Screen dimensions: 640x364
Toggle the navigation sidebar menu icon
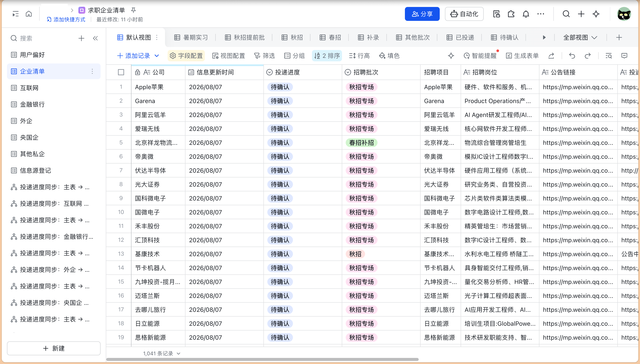pyautogui.click(x=15, y=14)
